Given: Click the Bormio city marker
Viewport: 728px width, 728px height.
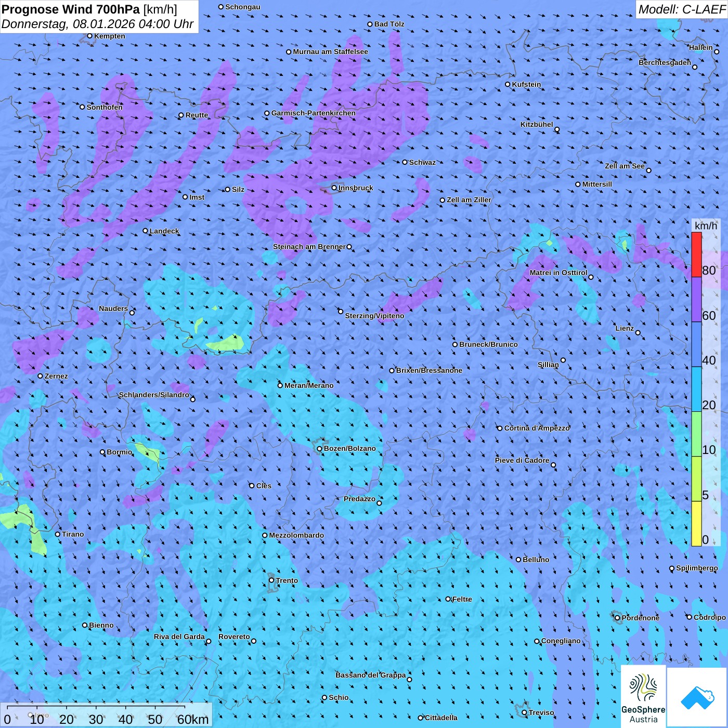Looking at the screenshot, I should [102, 452].
